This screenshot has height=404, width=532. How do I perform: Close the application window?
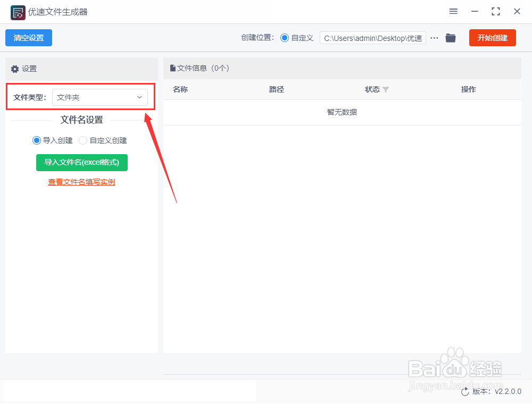(517, 12)
